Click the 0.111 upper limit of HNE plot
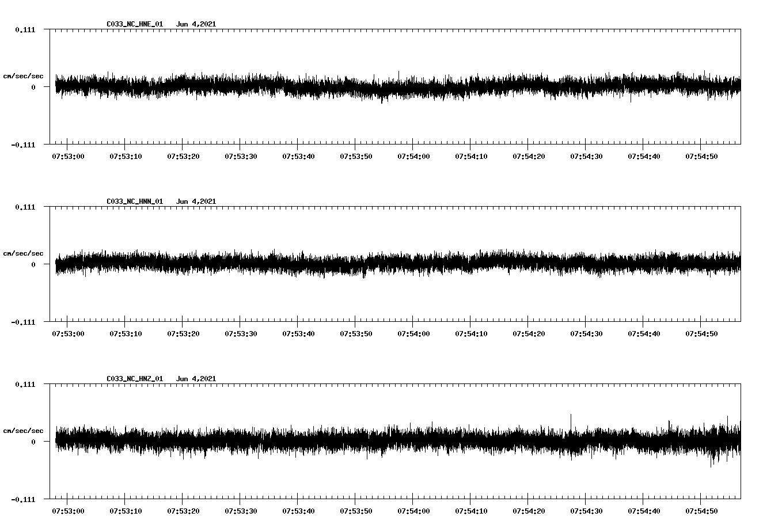Viewport: 782px width, 532px height. (25, 29)
